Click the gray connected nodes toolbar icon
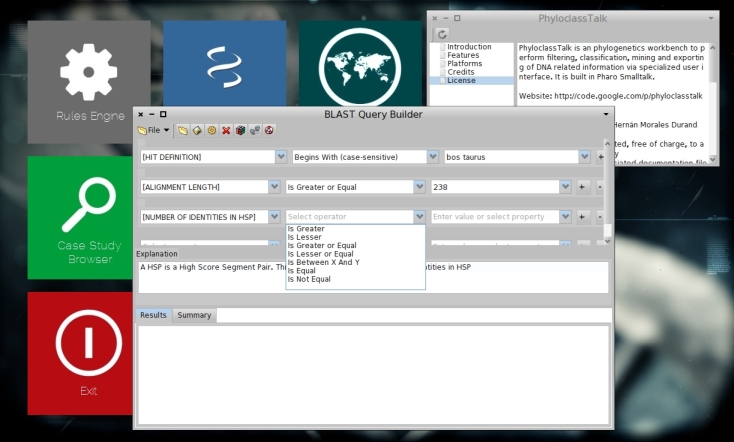 coord(255,130)
